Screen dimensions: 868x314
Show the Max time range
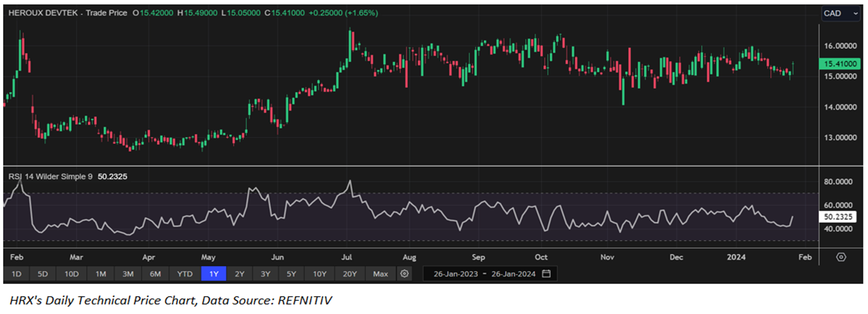pyautogui.click(x=380, y=274)
